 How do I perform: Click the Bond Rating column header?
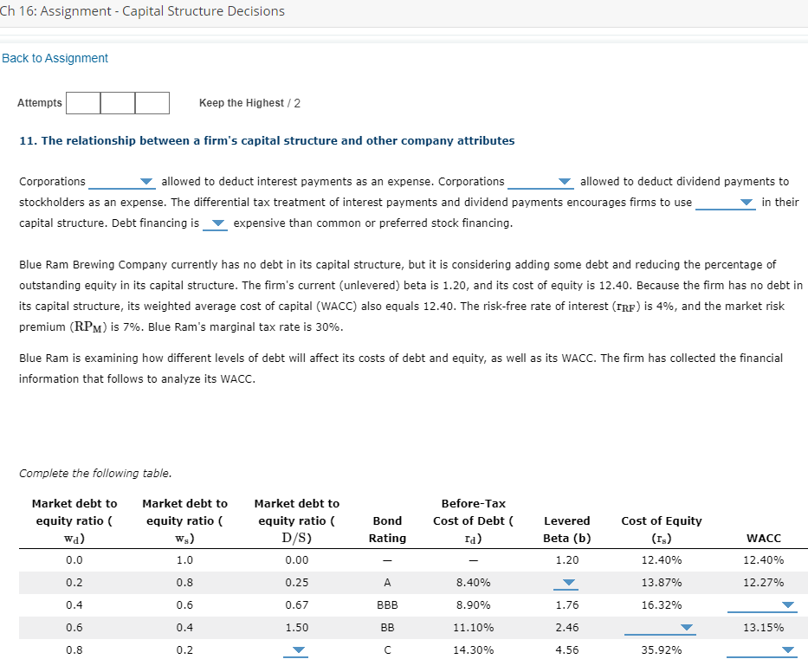click(x=387, y=529)
